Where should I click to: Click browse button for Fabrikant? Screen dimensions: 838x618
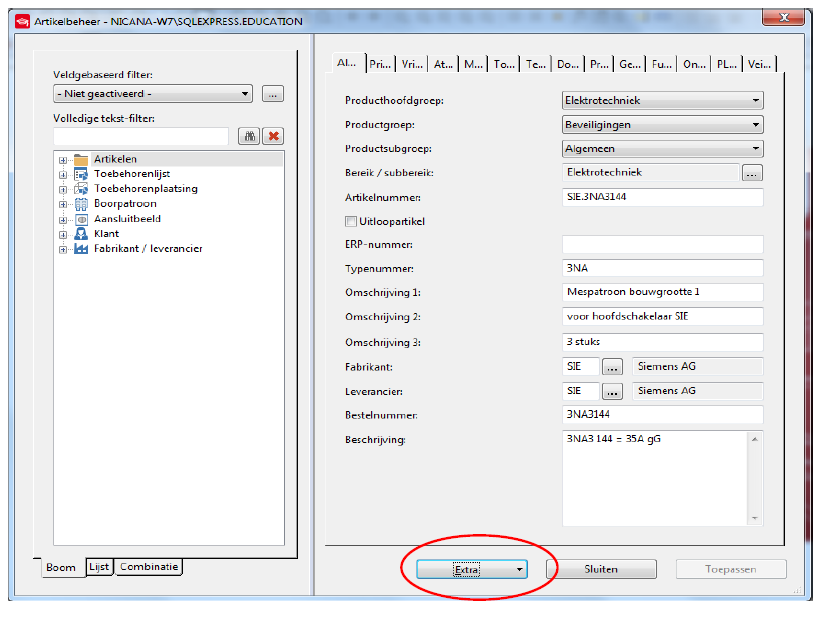pyautogui.click(x=612, y=367)
